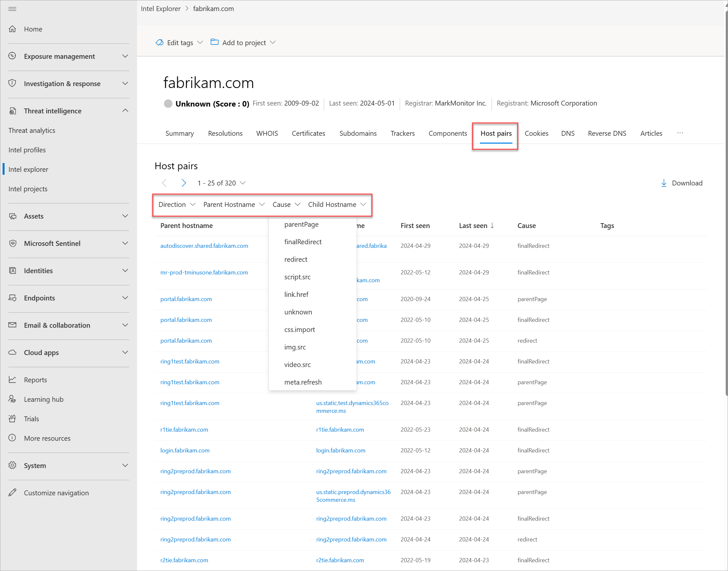Sort by Last seen column arrow

(x=492, y=226)
